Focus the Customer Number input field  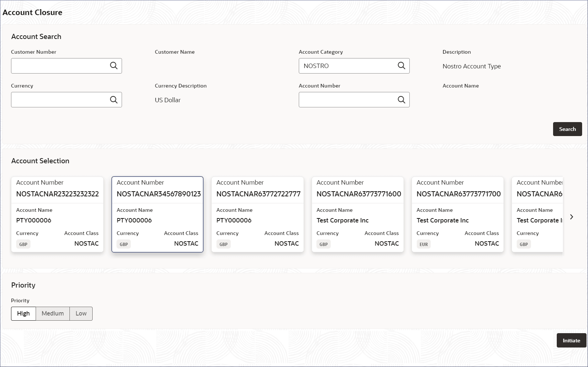click(67, 66)
